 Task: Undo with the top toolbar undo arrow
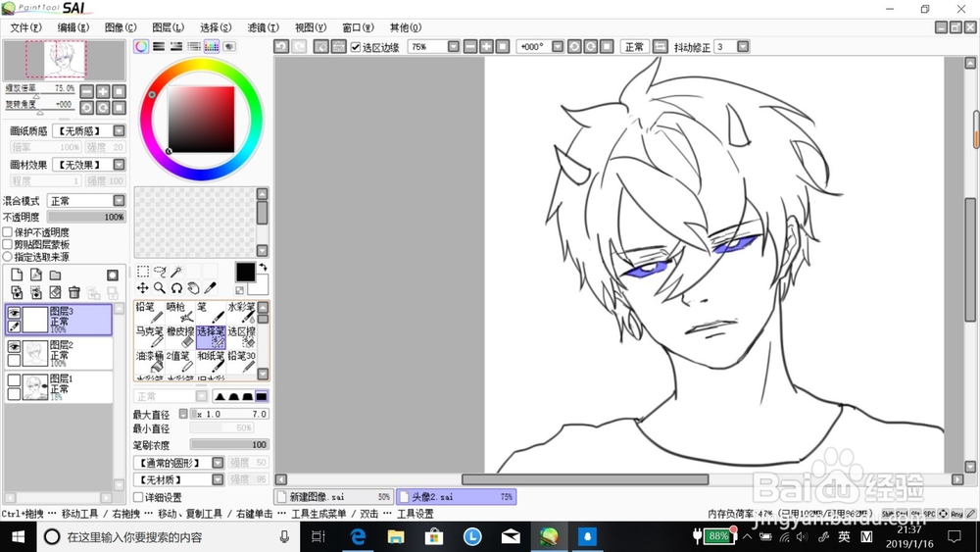coord(281,47)
